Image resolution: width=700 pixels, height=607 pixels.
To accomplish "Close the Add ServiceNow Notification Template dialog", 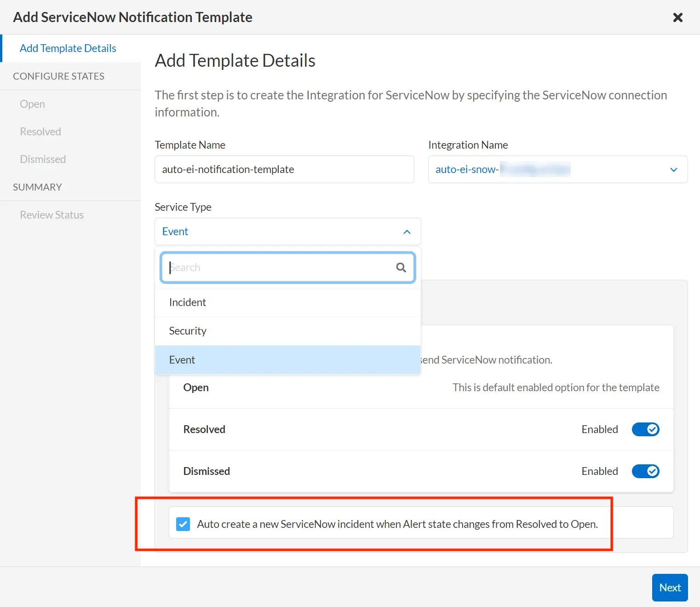I will coord(677,17).
